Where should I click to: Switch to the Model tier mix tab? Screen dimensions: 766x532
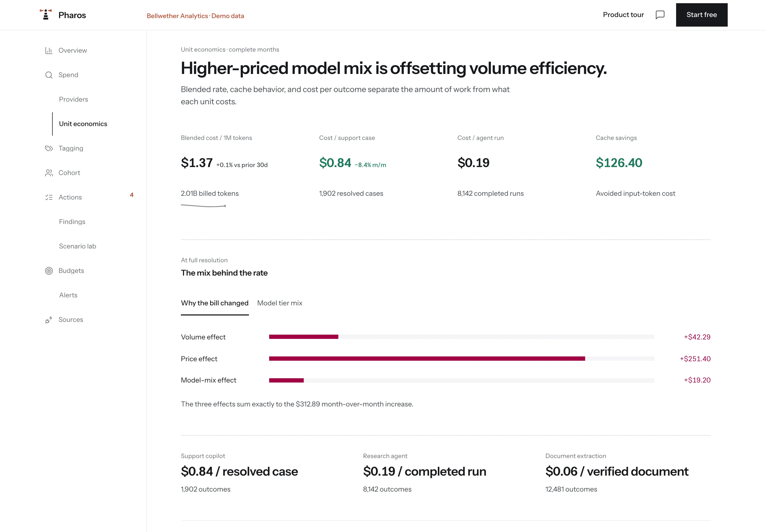(280, 303)
